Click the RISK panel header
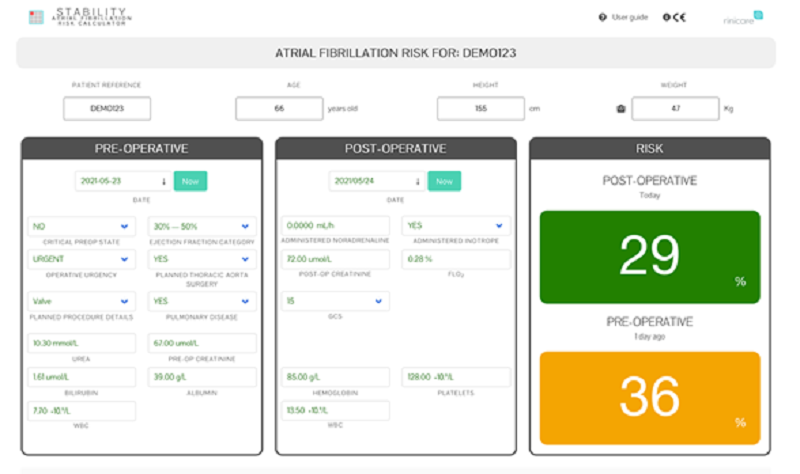This screenshot has width=800, height=474. (649, 148)
